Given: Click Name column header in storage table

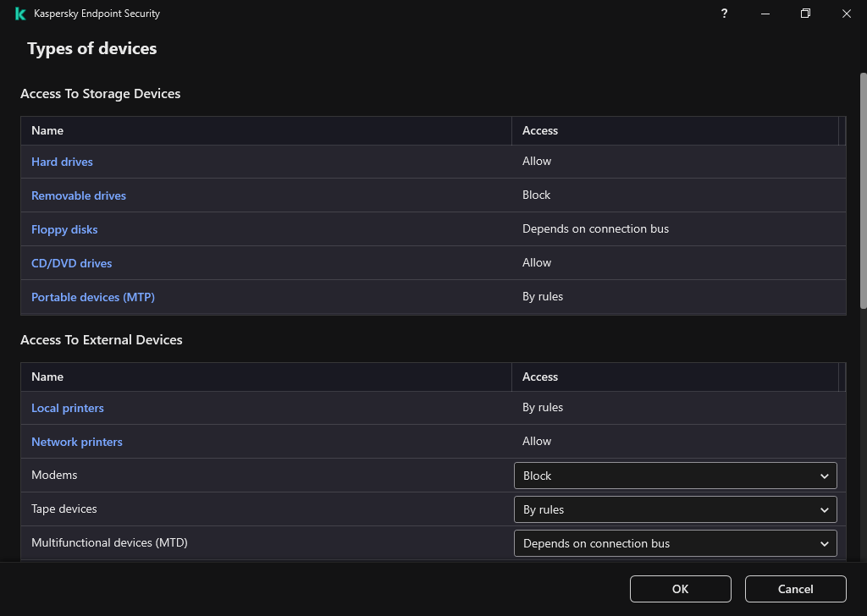Looking at the screenshot, I should tap(47, 130).
